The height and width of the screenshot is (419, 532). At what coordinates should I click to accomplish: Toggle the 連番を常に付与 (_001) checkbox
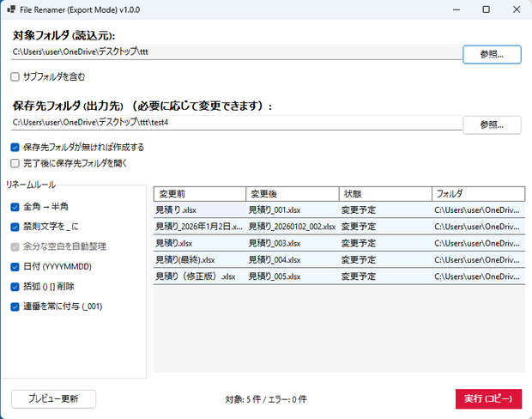15,307
